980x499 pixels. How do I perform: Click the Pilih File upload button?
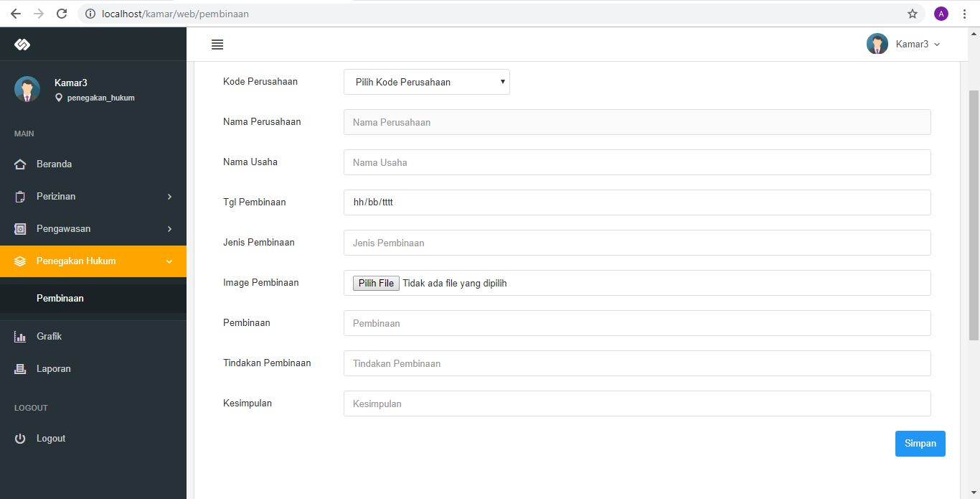pyautogui.click(x=376, y=284)
